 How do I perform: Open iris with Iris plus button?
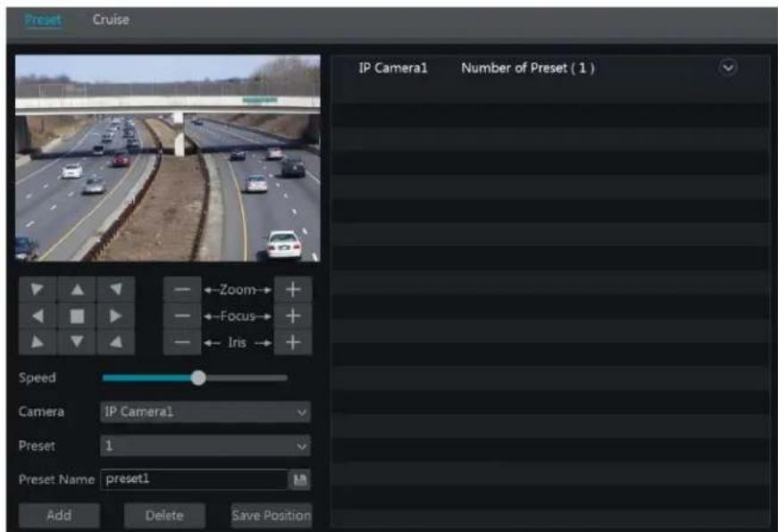point(293,342)
